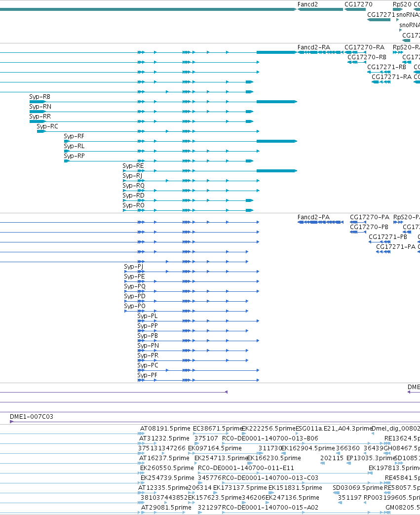The width and height of the screenshot is (420, 515).
Task: Click the AT08191.5prime EST label
Action: (165, 429)
